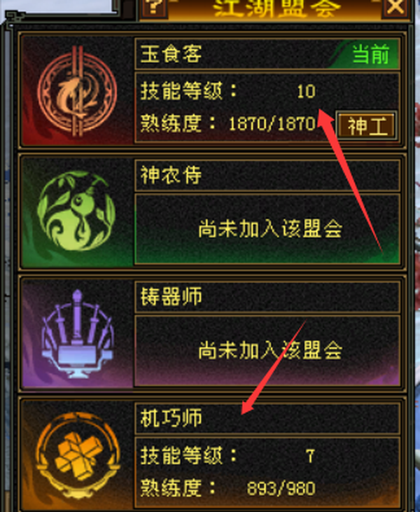The image size is (420, 512).
Task: Close the 江湖盟会 window
Action: (x=395, y=6)
